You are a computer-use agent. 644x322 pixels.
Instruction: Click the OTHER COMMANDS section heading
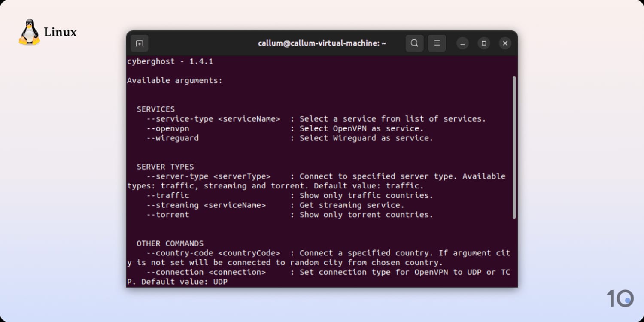coord(170,243)
